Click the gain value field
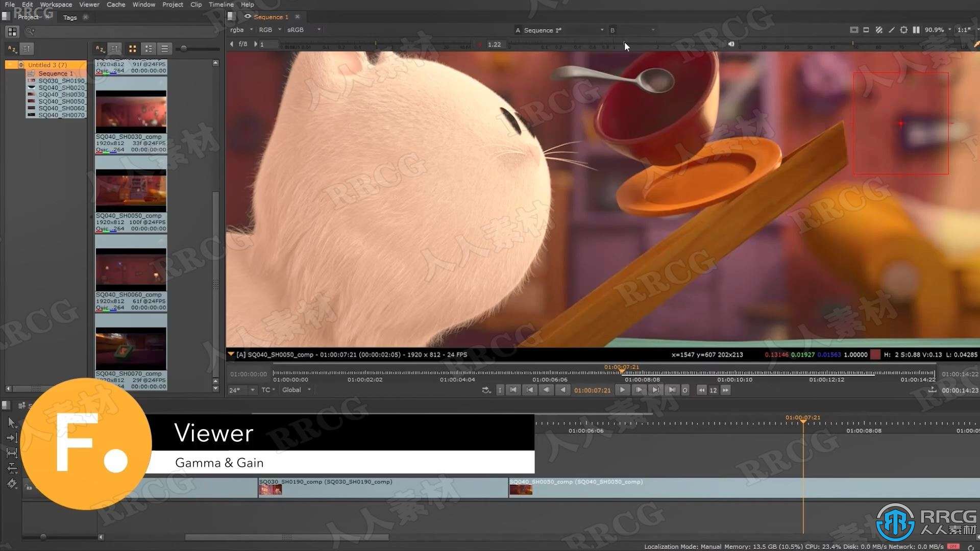Viewport: 980px width, 551px height. [269, 44]
